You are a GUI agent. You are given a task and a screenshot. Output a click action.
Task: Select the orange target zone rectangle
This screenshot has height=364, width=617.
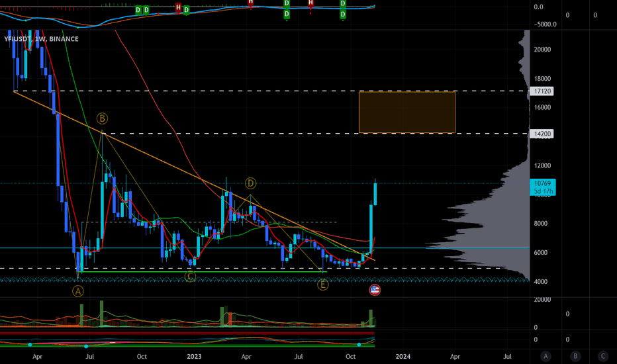pos(407,112)
